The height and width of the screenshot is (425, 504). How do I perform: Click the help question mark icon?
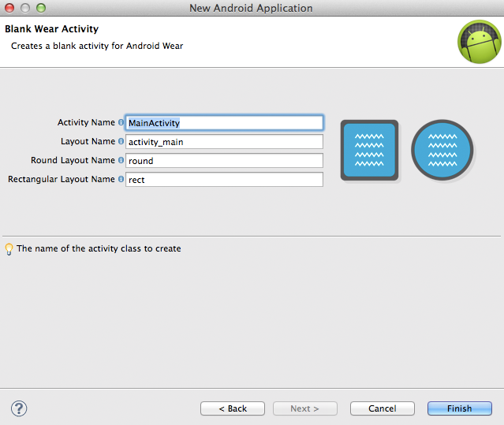point(19,408)
